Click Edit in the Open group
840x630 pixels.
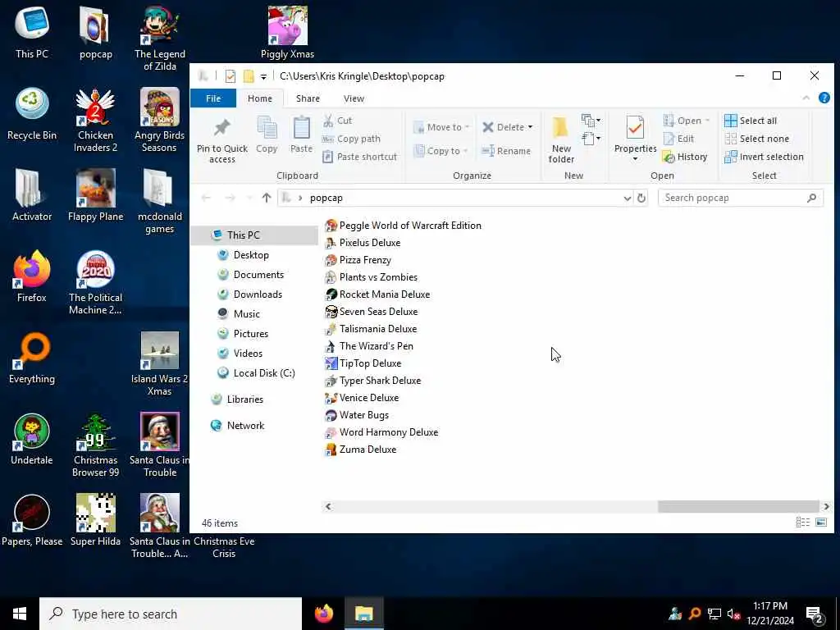[678, 139]
